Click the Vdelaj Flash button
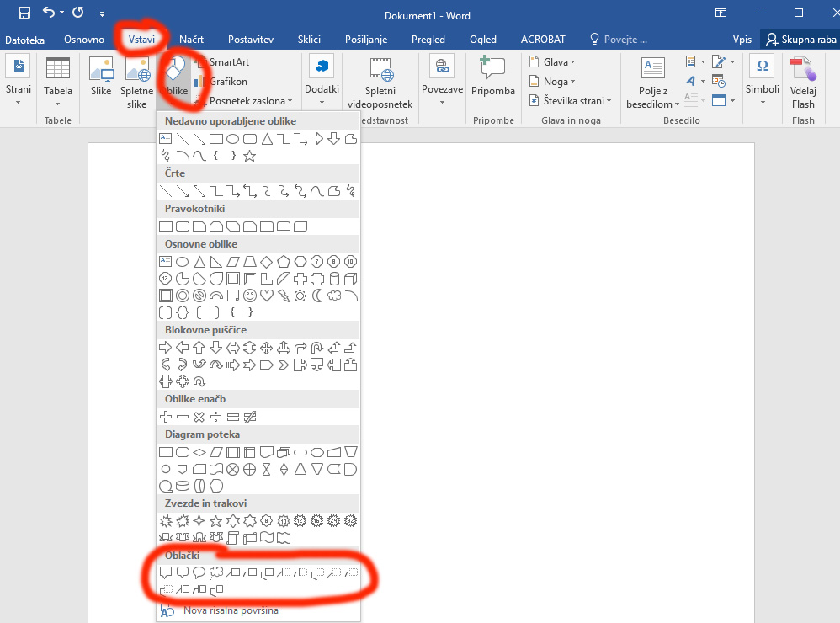 point(802,83)
